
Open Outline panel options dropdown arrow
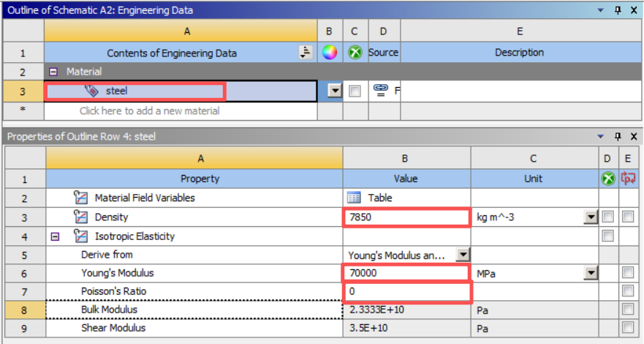600,10
